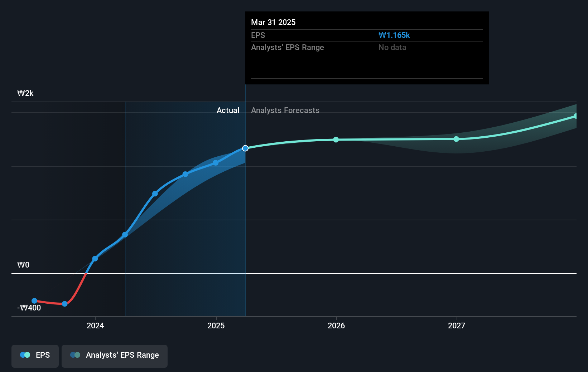This screenshot has width=588, height=372.
Task: Click the 2026 x-axis label
Action: tap(336, 325)
